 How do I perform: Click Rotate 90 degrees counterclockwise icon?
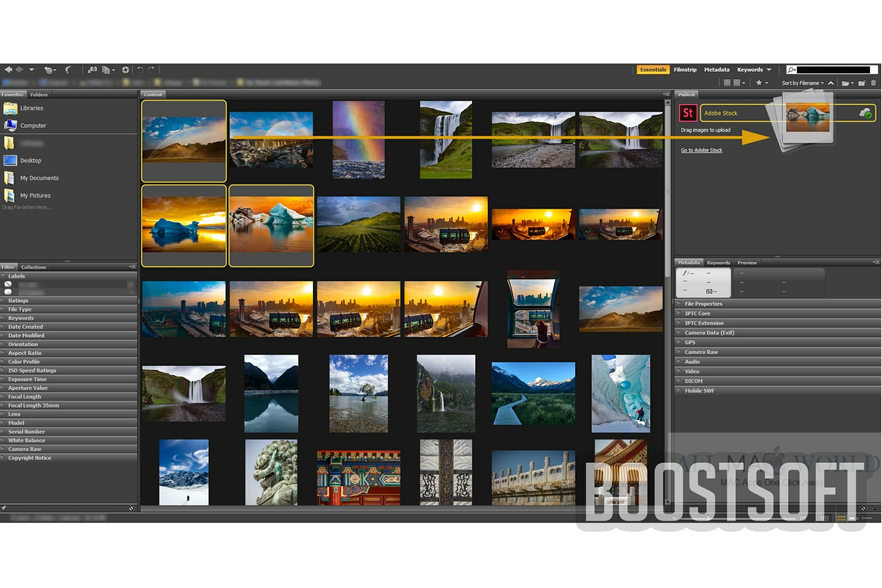coord(140,70)
